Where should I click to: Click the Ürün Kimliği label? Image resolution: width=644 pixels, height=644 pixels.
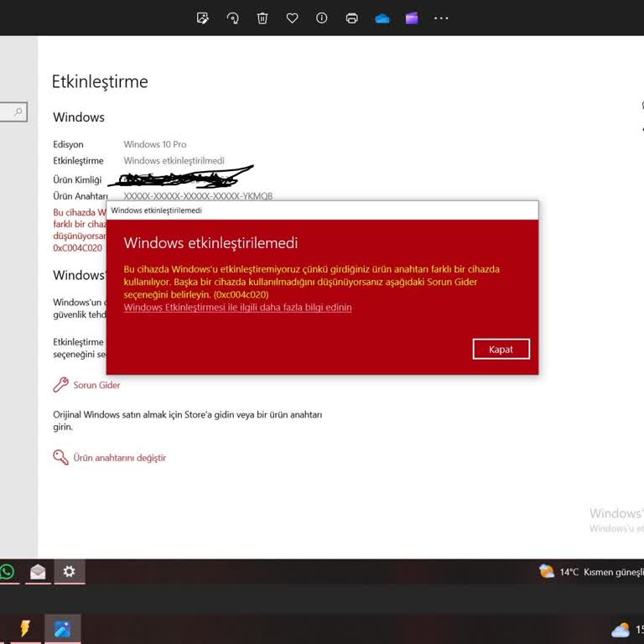[77, 180]
